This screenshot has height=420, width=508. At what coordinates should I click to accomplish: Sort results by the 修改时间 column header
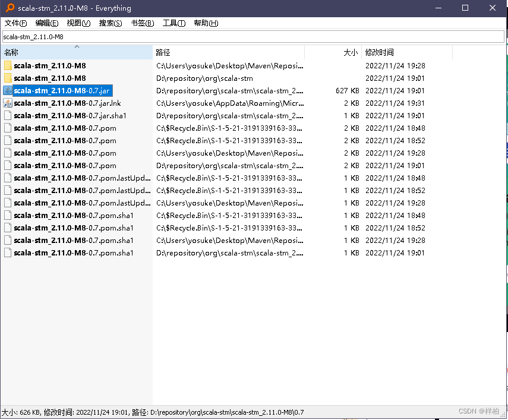click(x=407, y=52)
